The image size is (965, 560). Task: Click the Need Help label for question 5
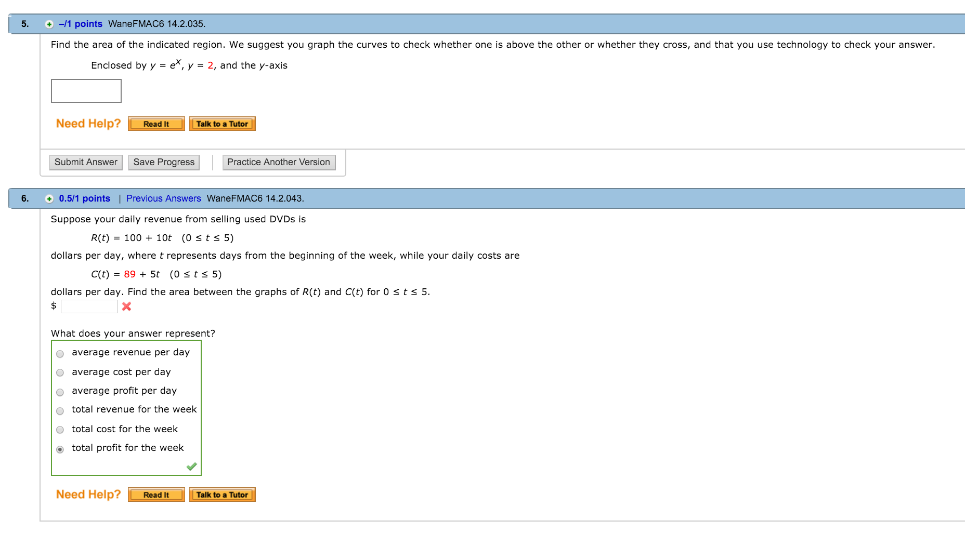click(x=87, y=123)
